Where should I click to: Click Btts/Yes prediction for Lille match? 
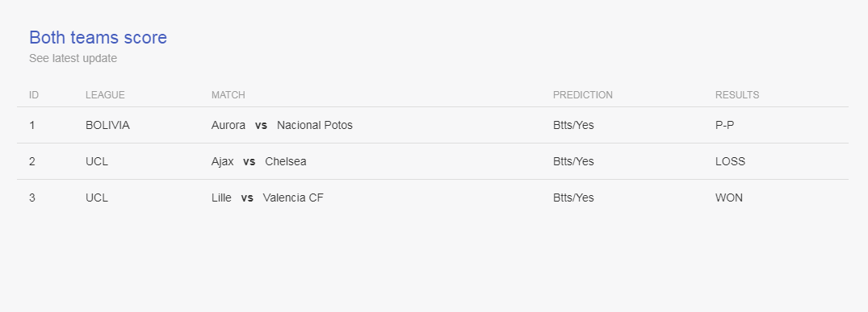coord(573,198)
